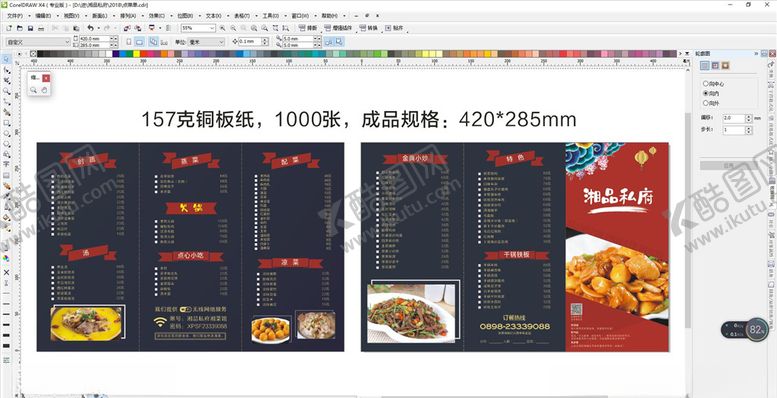The image size is (777, 398).
Task: Click the contour steps stepper arrows
Action: 749,130
